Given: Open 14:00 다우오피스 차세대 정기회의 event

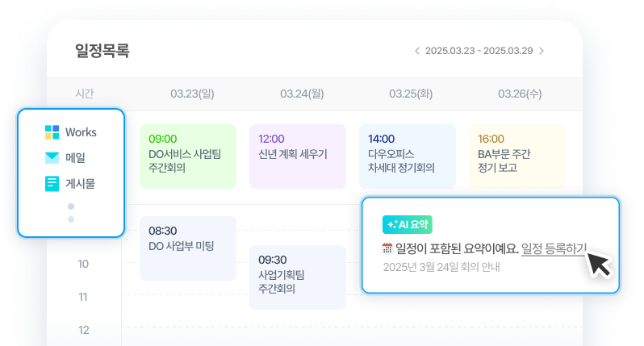Looking at the screenshot, I should (407, 156).
